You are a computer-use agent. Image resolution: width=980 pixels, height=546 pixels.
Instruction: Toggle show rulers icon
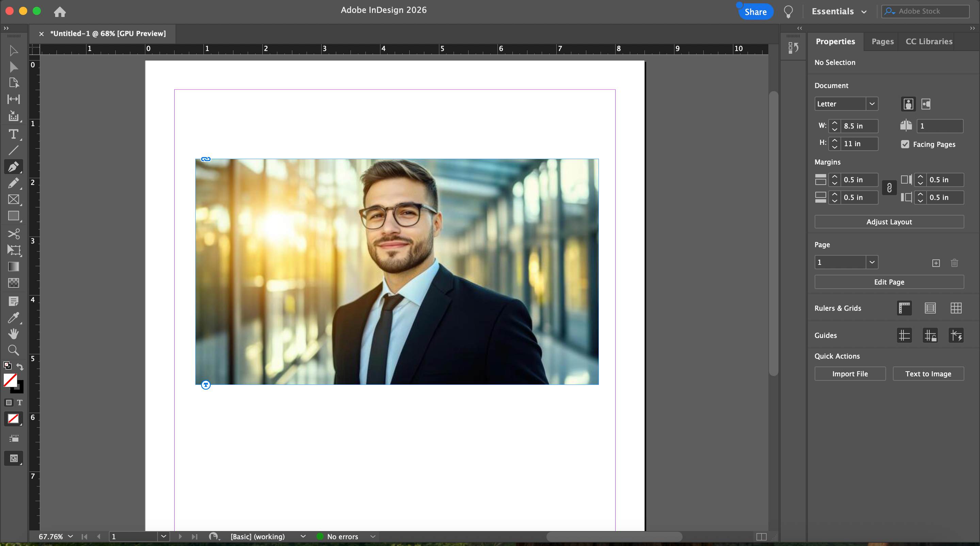[904, 308]
